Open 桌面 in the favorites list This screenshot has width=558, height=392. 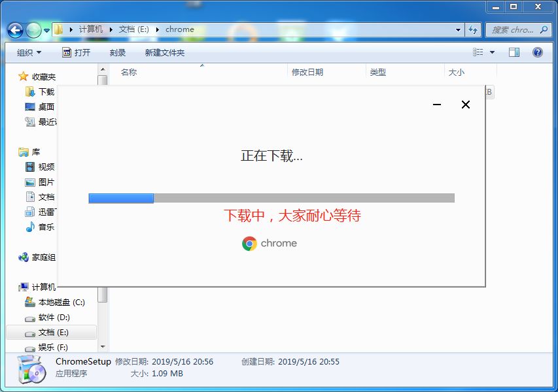tap(46, 106)
